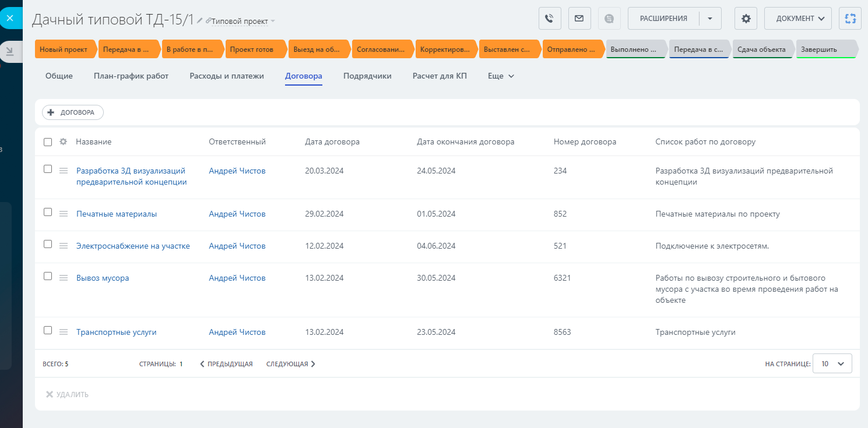
Task: Click the email envelope icon
Action: point(579,18)
